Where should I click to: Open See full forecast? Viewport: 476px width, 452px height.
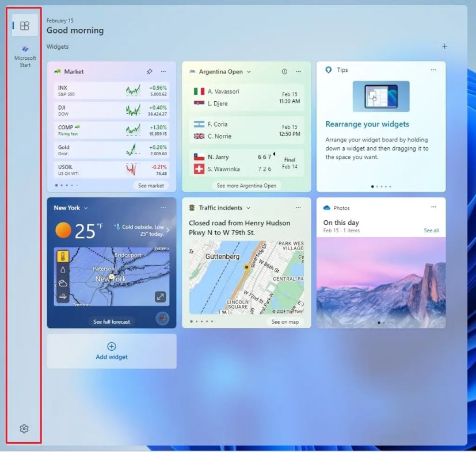click(x=112, y=321)
